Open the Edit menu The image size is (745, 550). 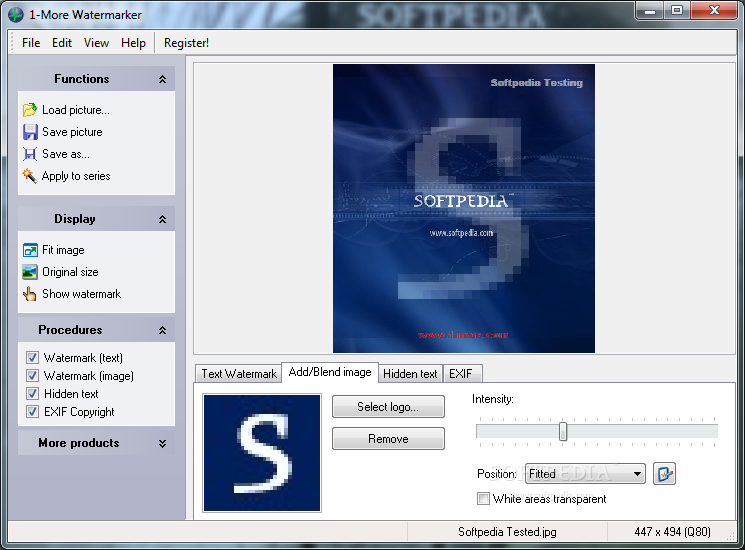tap(62, 43)
